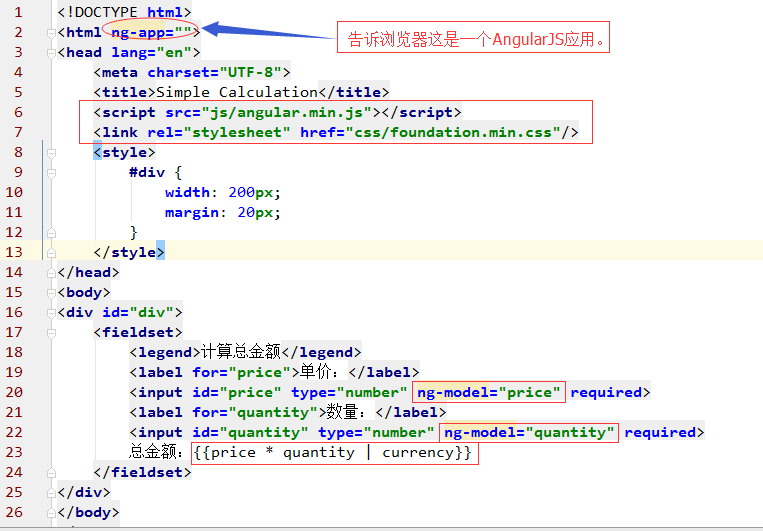Click the closing </head> tag
This screenshot has height=531, width=763.
(x=88, y=272)
